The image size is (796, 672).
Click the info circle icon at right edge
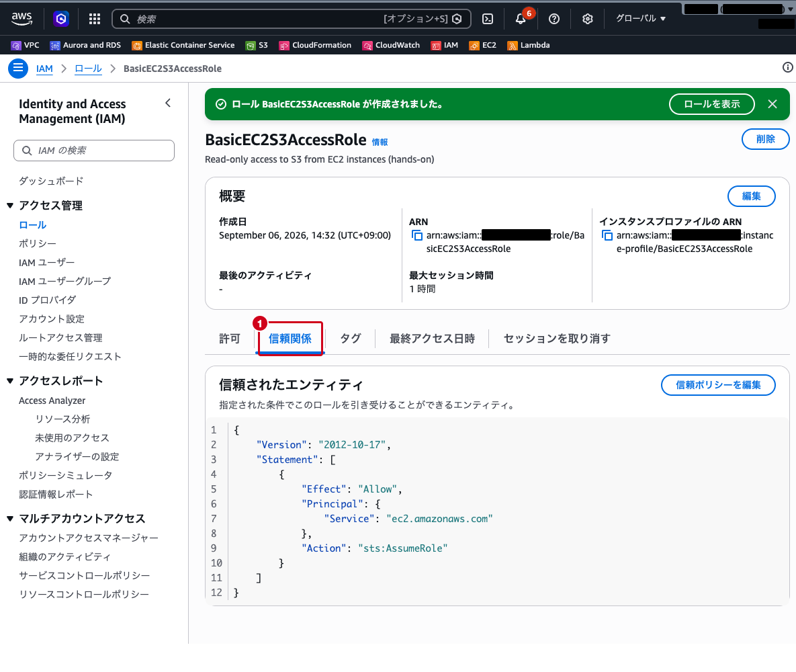tap(787, 67)
